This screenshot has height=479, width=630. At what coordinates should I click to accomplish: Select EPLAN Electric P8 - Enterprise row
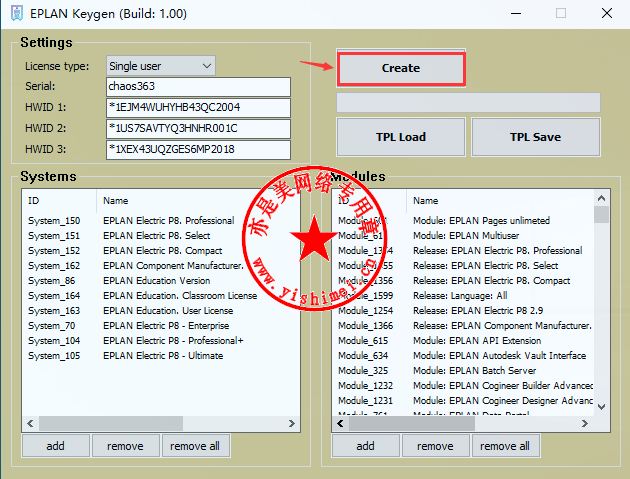pos(161,325)
